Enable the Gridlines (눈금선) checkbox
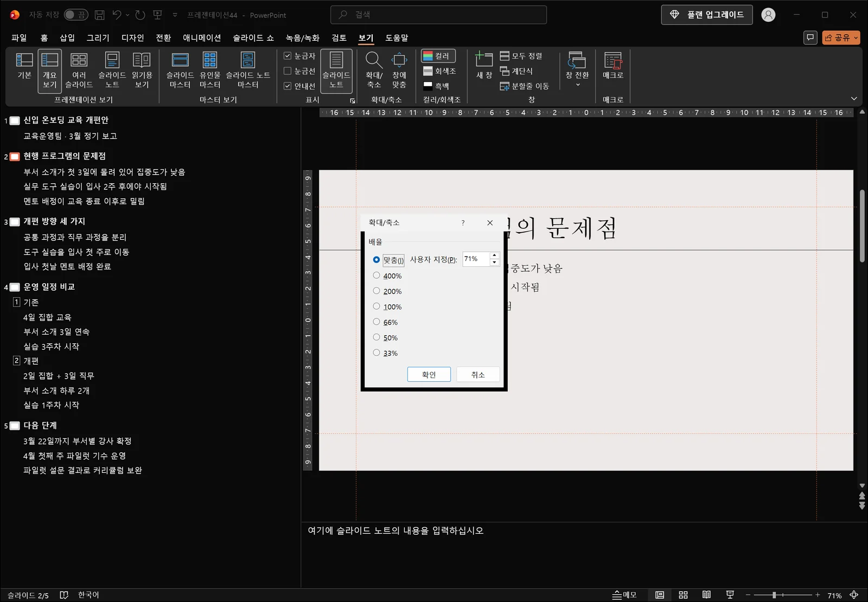 click(299, 71)
